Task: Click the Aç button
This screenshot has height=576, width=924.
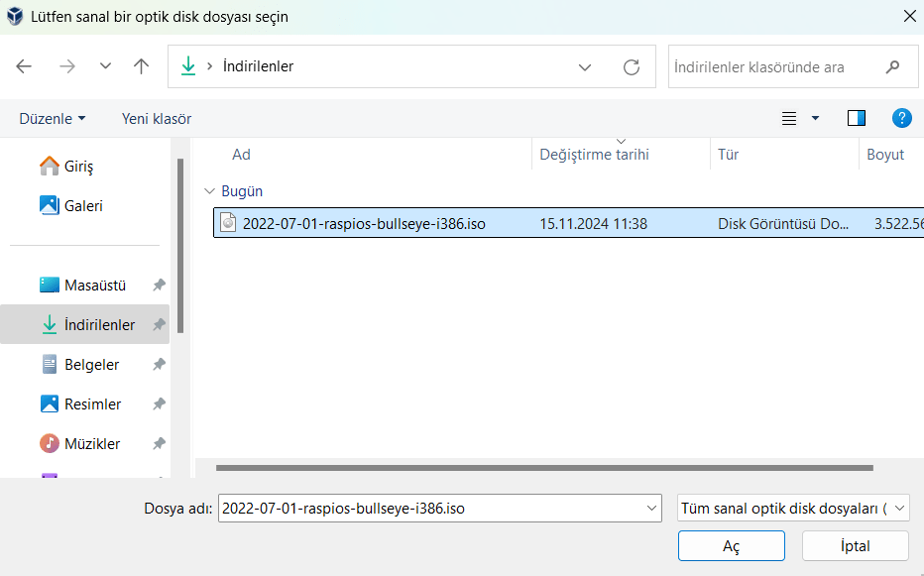Action: coord(731,546)
